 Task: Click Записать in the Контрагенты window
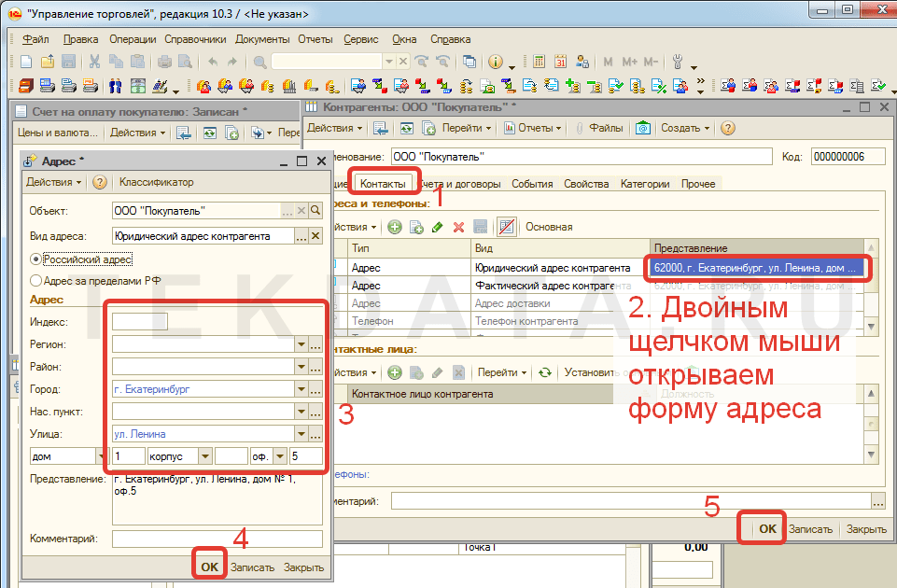coord(810,529)
